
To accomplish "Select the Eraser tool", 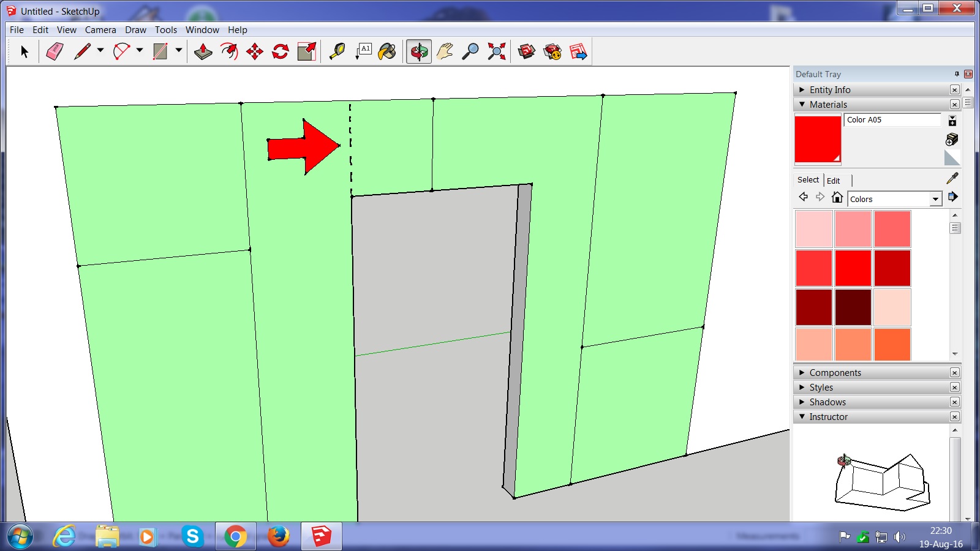I will 55,51.
